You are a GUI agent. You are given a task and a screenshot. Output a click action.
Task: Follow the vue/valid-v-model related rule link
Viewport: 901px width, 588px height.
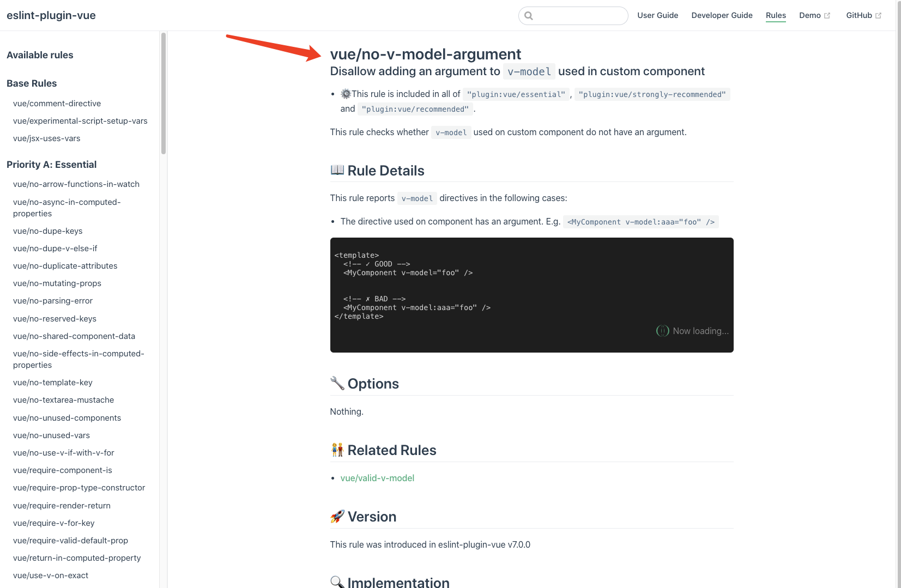coord(377,478)
